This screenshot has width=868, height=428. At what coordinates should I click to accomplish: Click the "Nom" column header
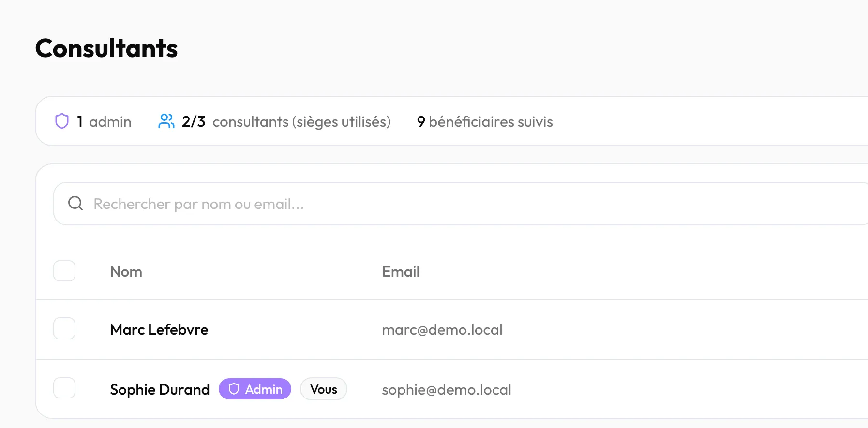click(126, 271)
